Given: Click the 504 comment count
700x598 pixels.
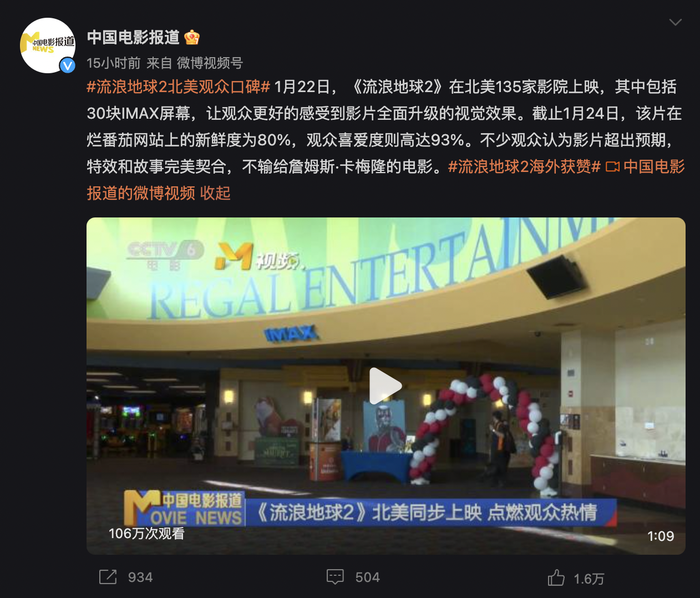Looking at the screenshot, I should point(368,577).
